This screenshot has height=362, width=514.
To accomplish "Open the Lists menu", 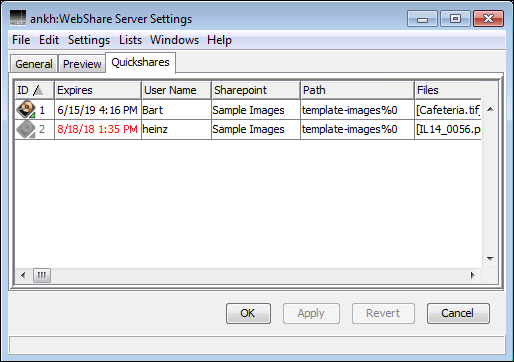I will 130,40.
